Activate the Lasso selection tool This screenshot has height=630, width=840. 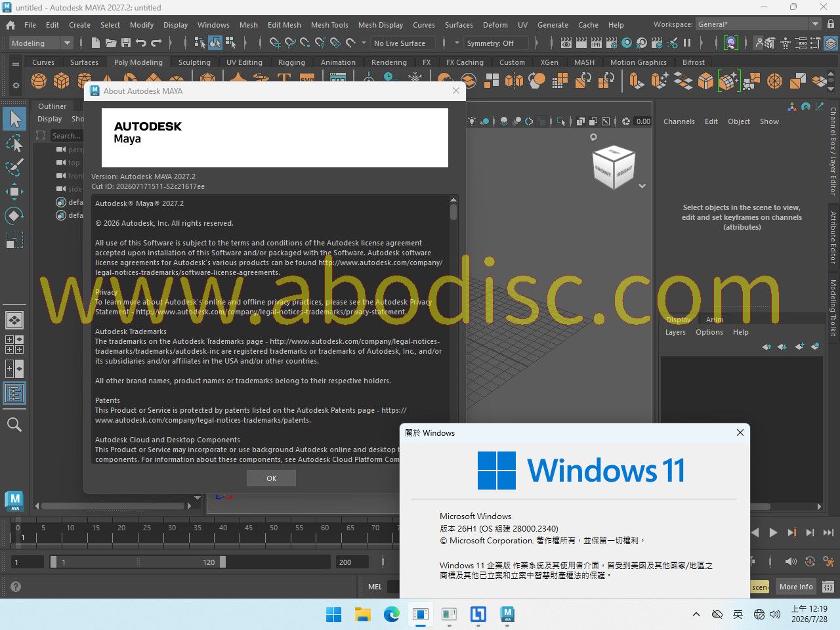(14, 143)
